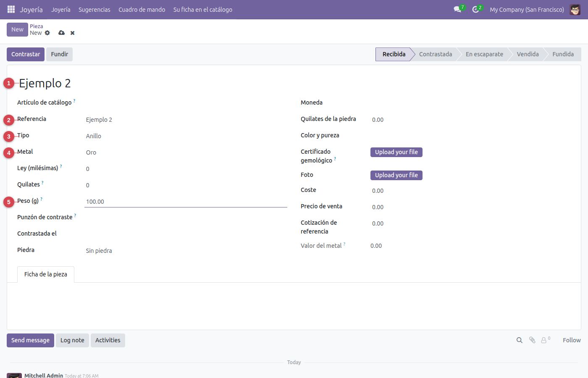Click the Log note button
588x378 pixels.
click(72, 340)
